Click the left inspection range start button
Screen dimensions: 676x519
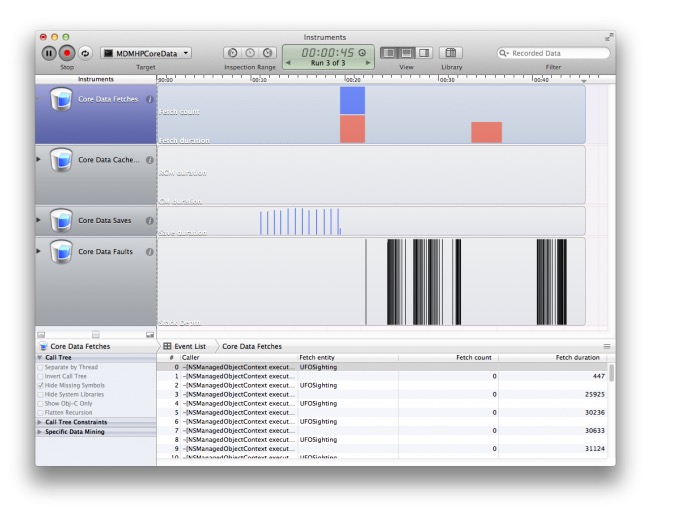point(232,53)
